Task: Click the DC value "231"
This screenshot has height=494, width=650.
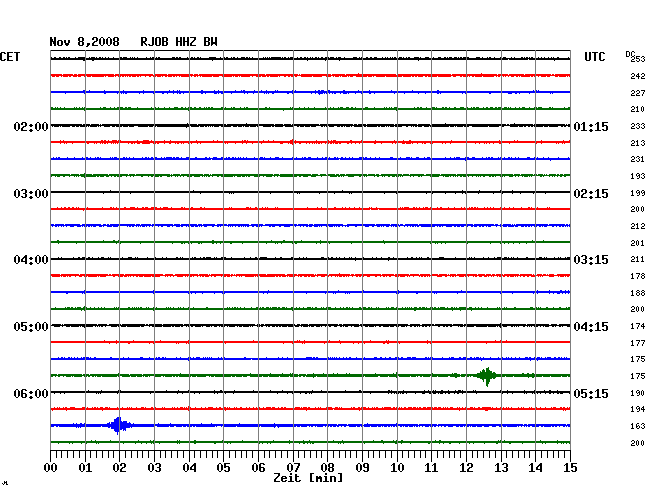Action: (x=638, y=159)
